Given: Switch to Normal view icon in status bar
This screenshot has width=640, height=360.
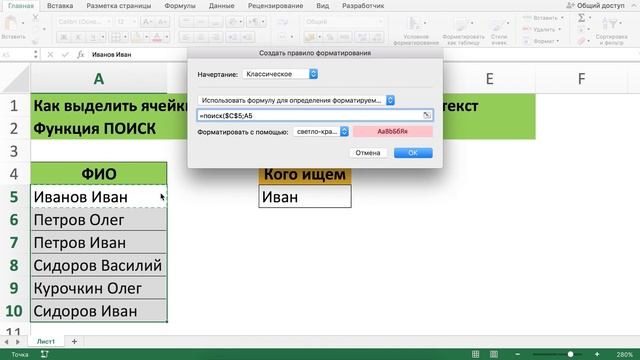Looking at the screenshot, I should click(x=476, y=354).
